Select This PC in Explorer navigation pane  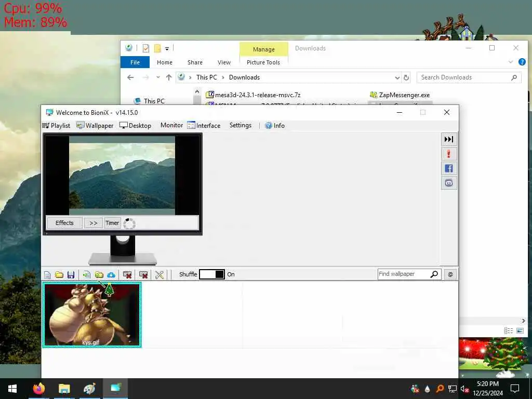pyautogui.click(x=150, y=101)
